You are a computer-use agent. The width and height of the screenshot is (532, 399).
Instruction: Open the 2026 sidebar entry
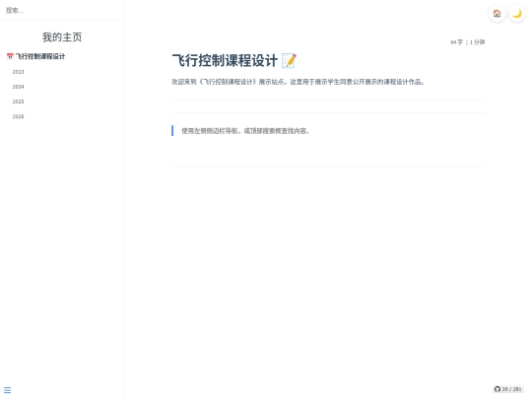pos(19,116)
